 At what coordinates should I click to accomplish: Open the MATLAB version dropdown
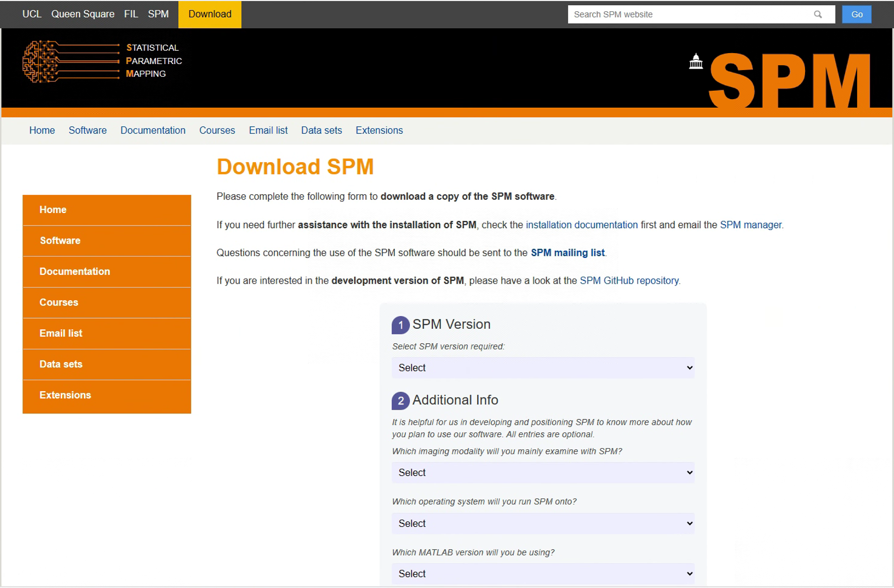(x=543, y=574)
